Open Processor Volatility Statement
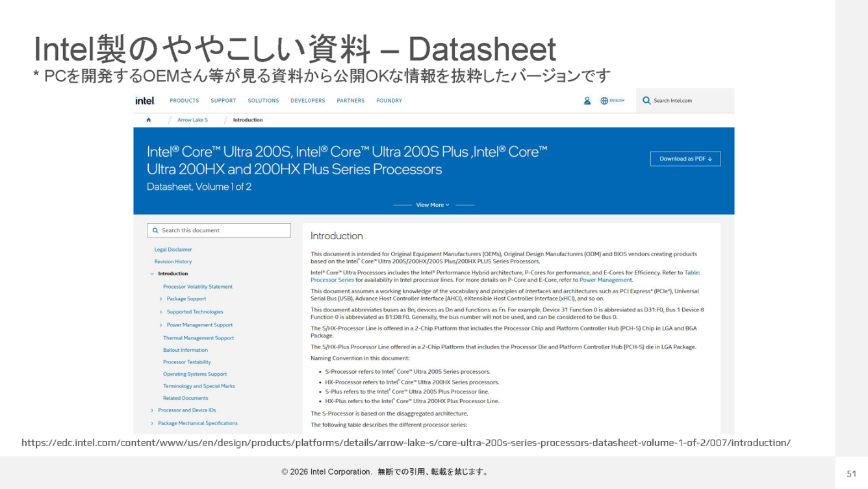 198,287
